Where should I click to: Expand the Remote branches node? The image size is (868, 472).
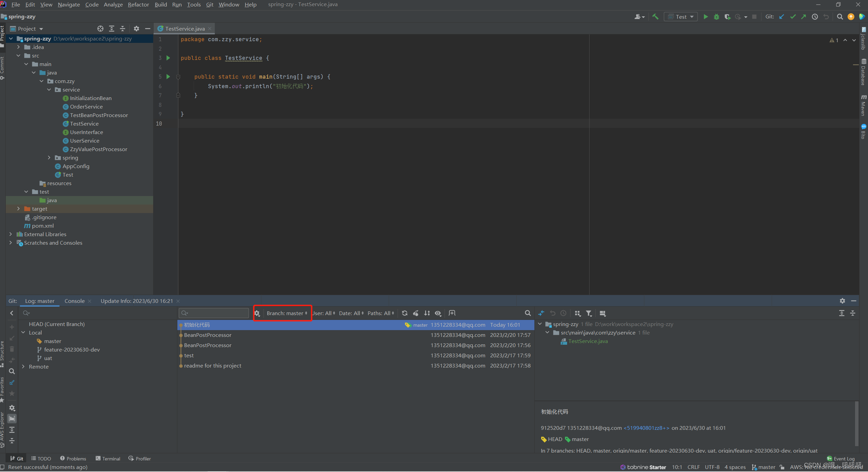click(x=23, y=367)
